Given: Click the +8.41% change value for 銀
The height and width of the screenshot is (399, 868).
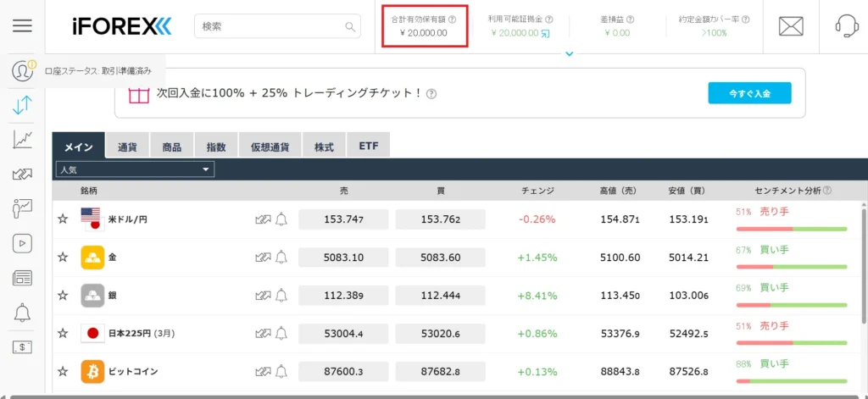Looking at the screenshot, I should click(537, 296).
